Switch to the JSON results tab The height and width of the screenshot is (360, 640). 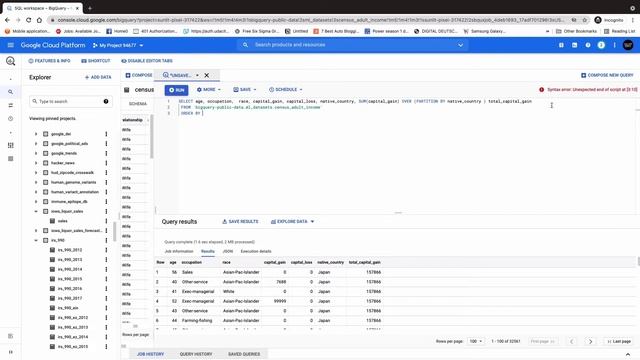227,251
